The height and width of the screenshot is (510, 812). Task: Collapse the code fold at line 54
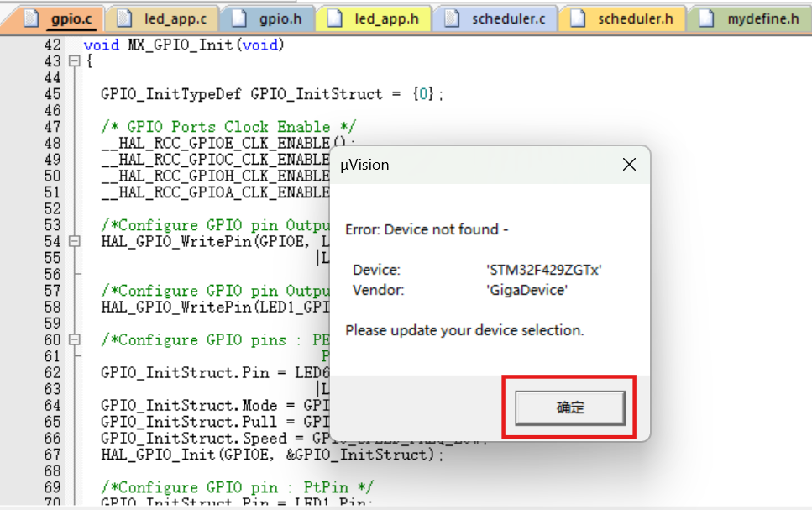(x=75, y=241)
